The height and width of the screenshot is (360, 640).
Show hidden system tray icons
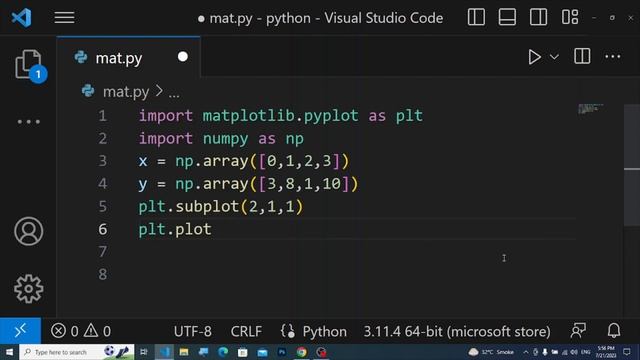[x=526, y=352]
